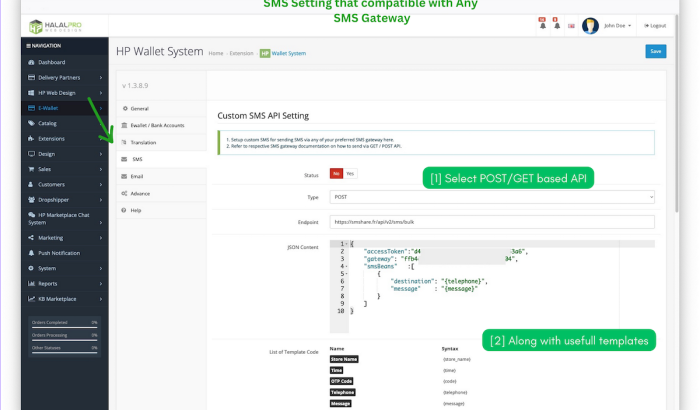700x410 pixels.
Task: Click the Design monitor icon
Action: point(31,154)
